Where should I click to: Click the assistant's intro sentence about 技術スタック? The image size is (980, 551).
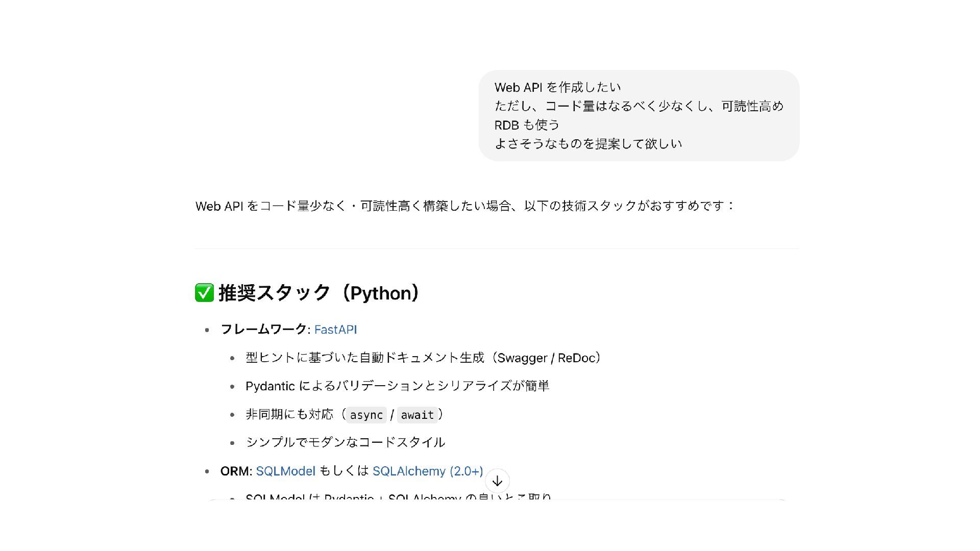(465, 206)
